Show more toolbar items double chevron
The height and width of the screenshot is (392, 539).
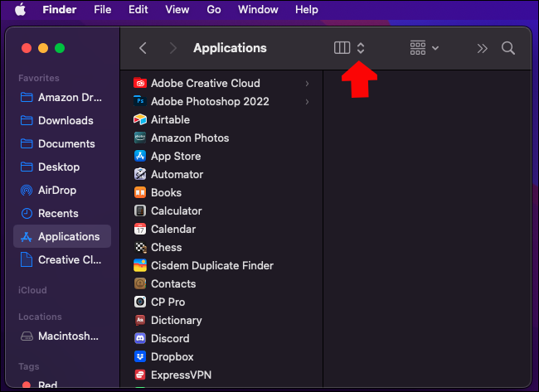pyautogui.click(x=483, y=48)
